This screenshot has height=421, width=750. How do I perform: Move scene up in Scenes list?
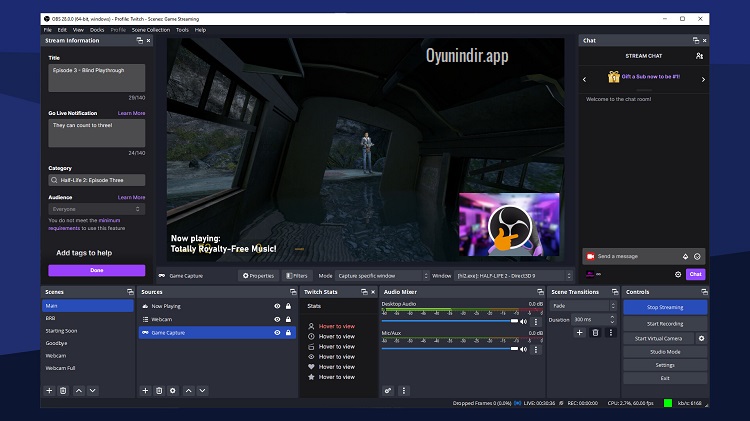point(79,391)
